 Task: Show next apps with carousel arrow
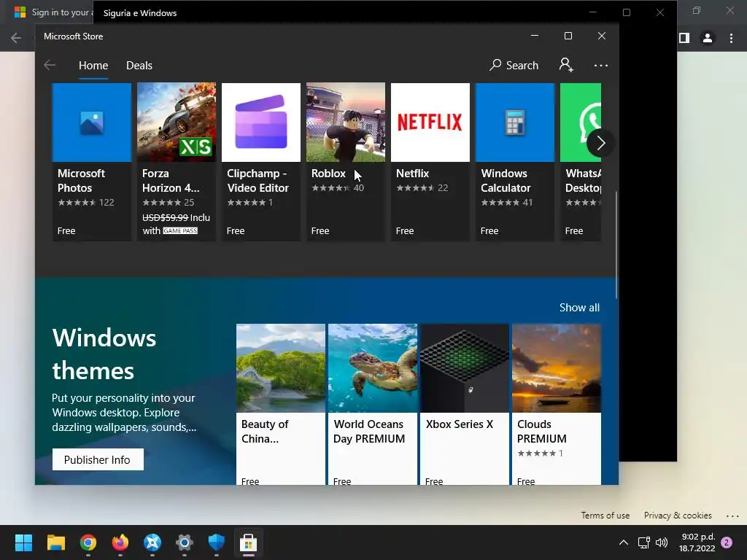[x=600, y=143]
